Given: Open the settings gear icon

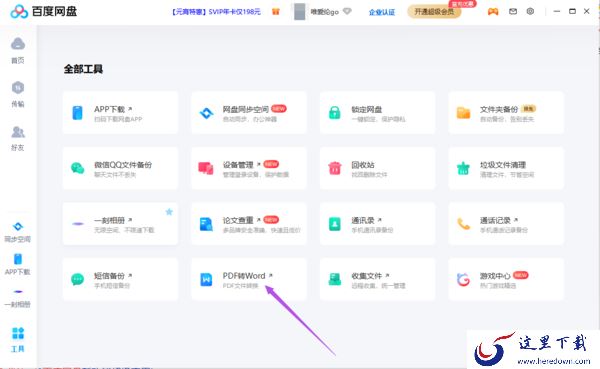Looking at the screenshot, I should click(x=530, y=11).
